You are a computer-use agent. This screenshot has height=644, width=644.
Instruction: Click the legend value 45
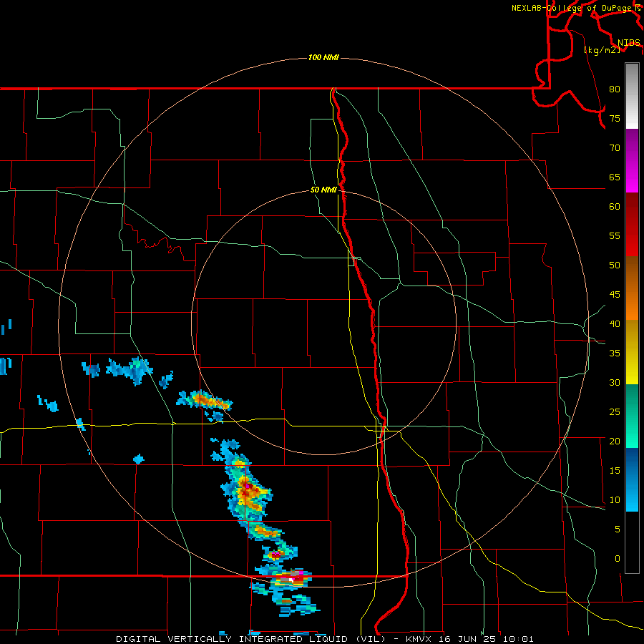(615, 295)
